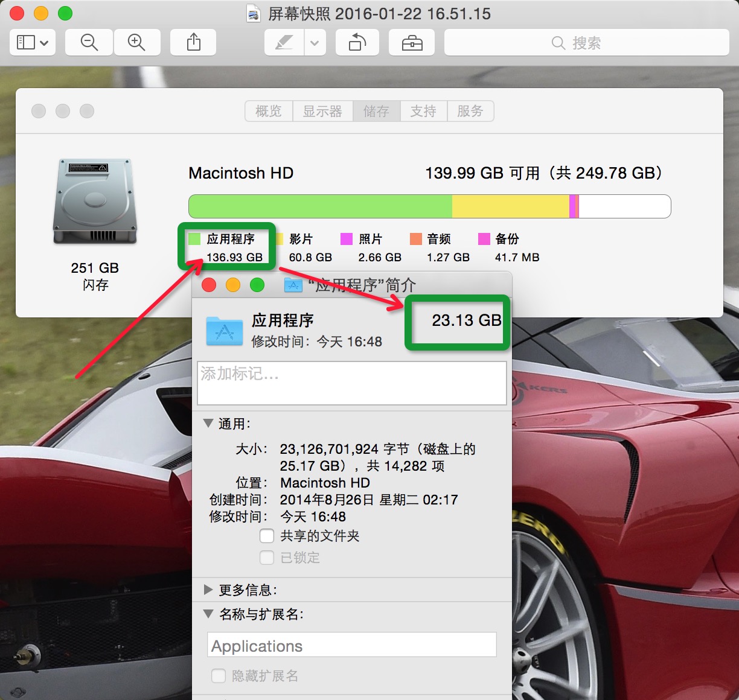The image size is (739, 700).
Task: Select the 储存 tab
Action: point(376,111)
